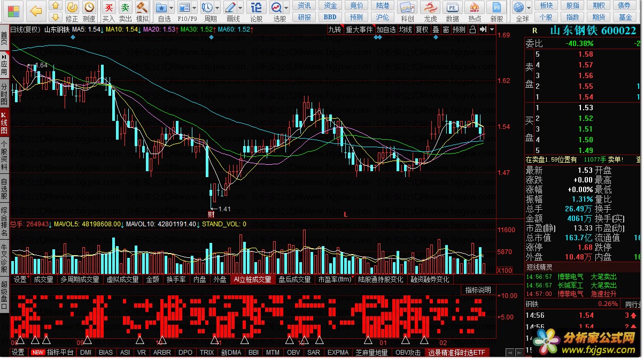Open 设置 in the volume panel
Screen dimensions: 644x359
coord(20,279)
